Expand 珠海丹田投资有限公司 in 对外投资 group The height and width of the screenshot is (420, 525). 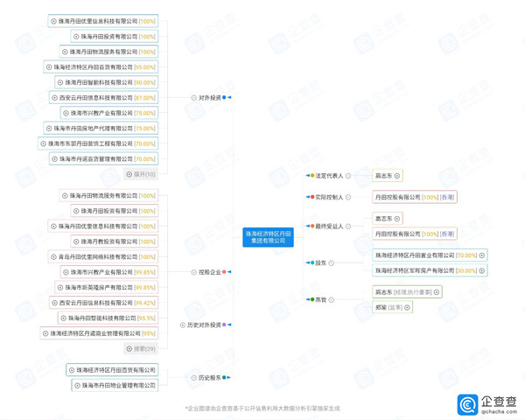point(76,37)
